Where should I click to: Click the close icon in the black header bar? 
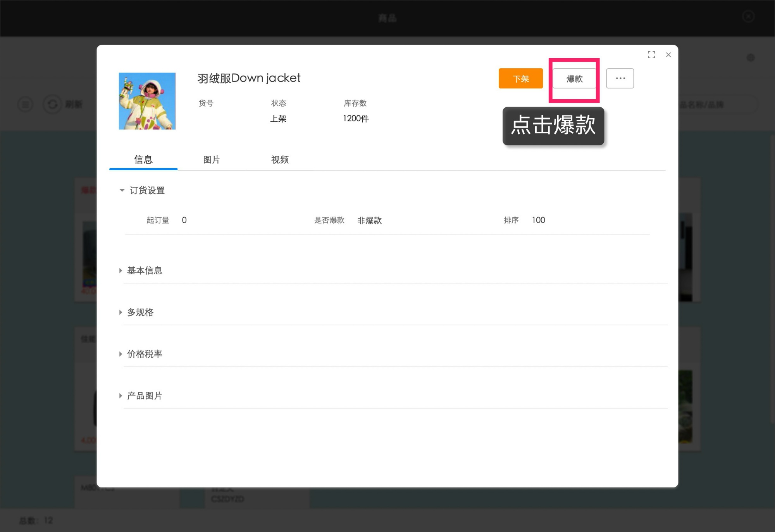(x=748, y=17)
